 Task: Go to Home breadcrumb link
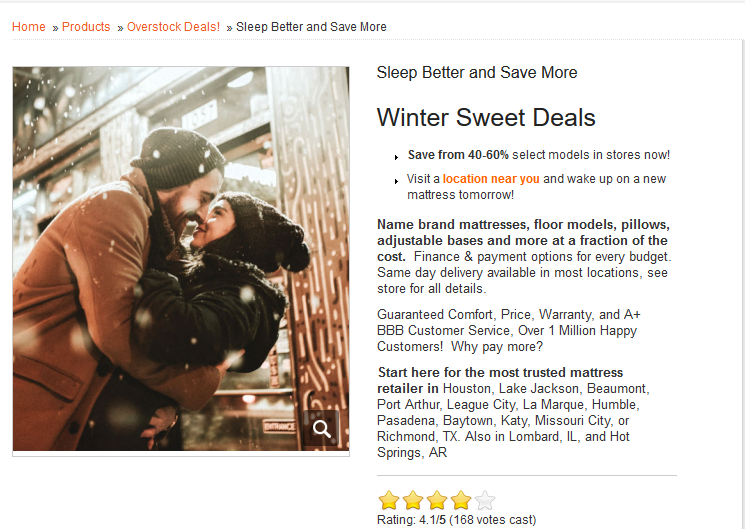[x=29, y=27]
